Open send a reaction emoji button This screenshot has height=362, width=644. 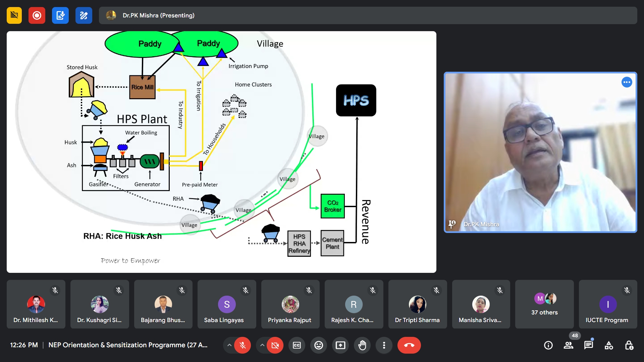tap(318, 345)
